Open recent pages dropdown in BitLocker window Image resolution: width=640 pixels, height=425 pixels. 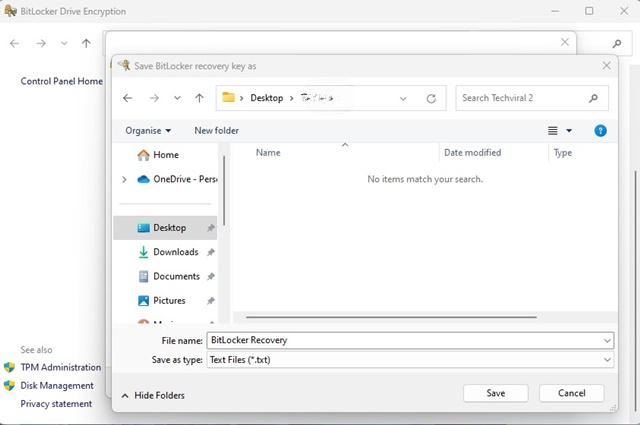(x=64, y=43)
